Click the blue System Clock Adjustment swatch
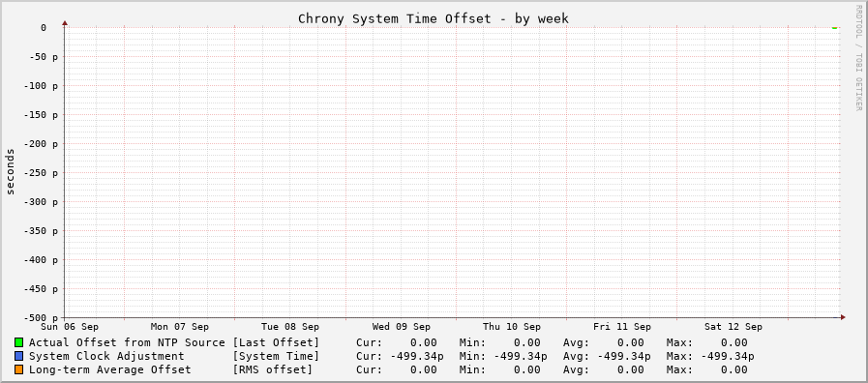 click(19, 356)
